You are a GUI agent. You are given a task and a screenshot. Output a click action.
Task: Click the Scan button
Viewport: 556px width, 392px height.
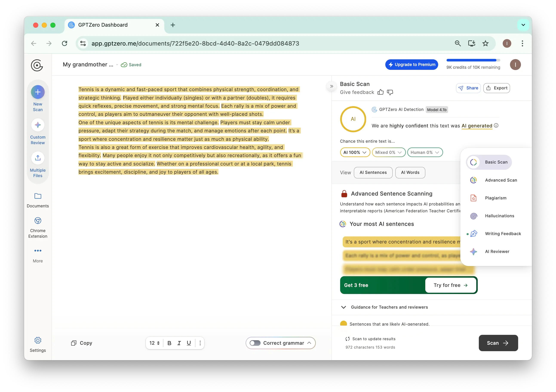pyautogui.click(x=498, y=343)
